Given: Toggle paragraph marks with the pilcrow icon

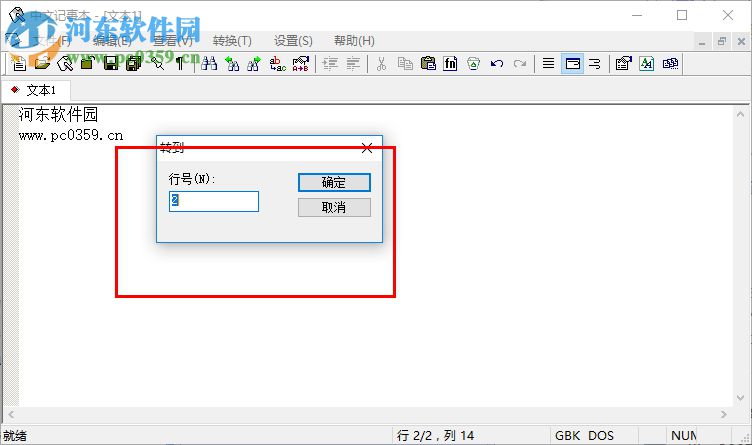Looking at the screenshot, I should [180, 63].
